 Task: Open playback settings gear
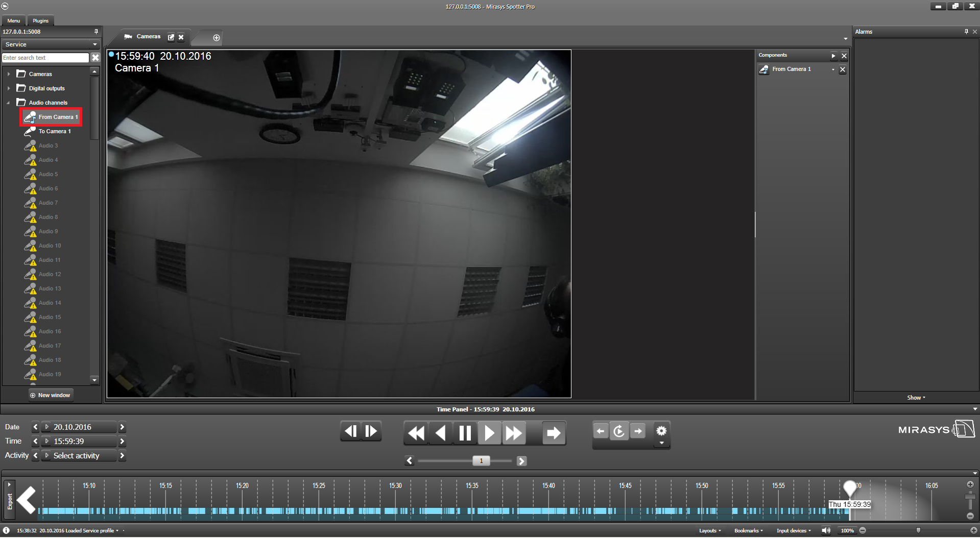661,431
